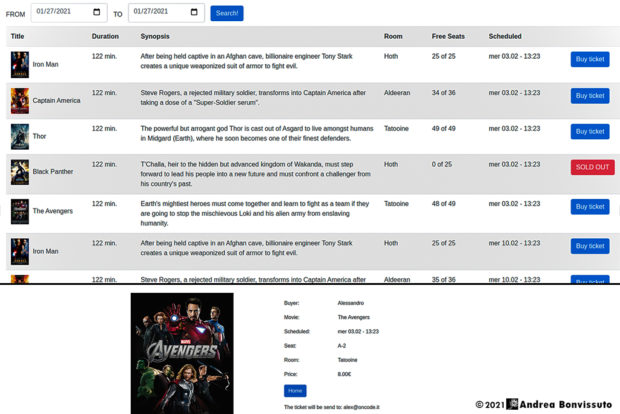The height and width of the screenshot is (414, 620).
Task: Buy ticket for Iron Man on 03.02
Action: click(590, 59)
